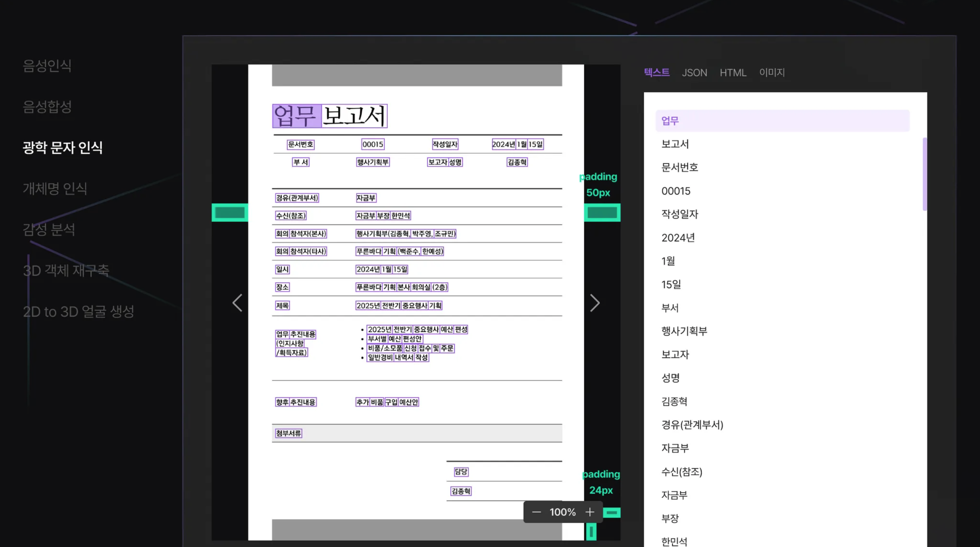Click the 일시 label box
The width and height of the screenshot is (980, 547).
click(283, 269)
